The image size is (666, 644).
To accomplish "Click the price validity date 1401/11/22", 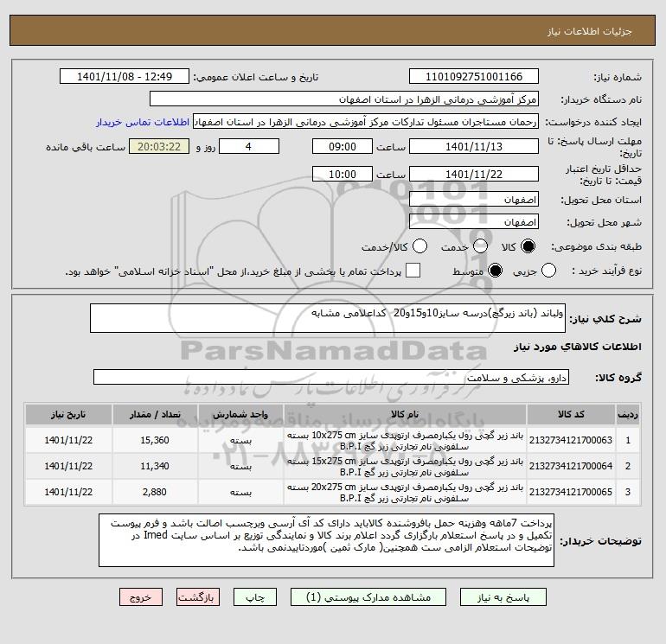I will (x=474, y=175).
